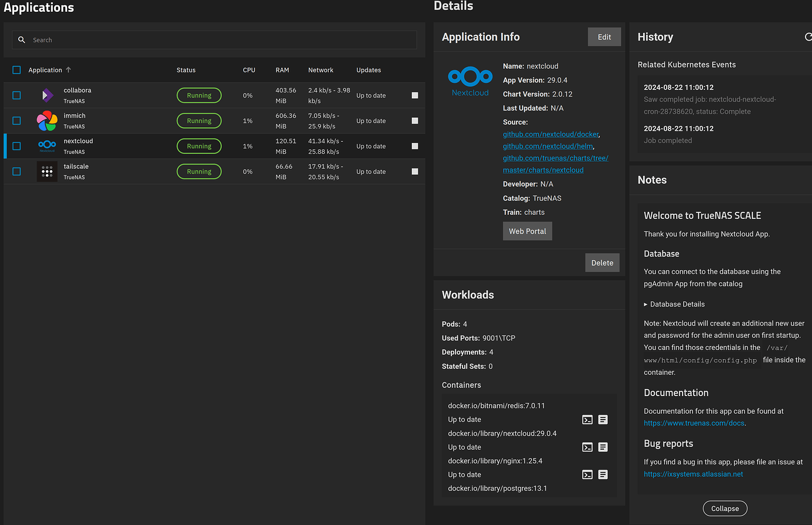Click the collabora application icon

pos(47,95)
